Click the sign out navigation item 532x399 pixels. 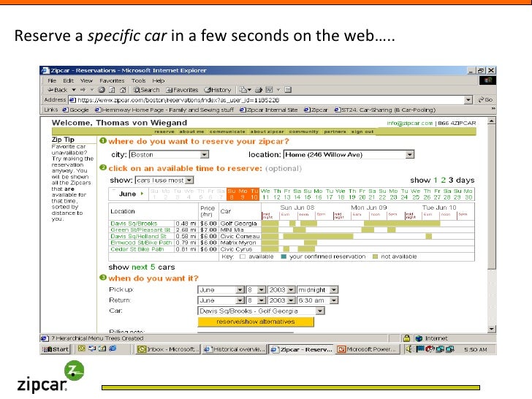362,132
